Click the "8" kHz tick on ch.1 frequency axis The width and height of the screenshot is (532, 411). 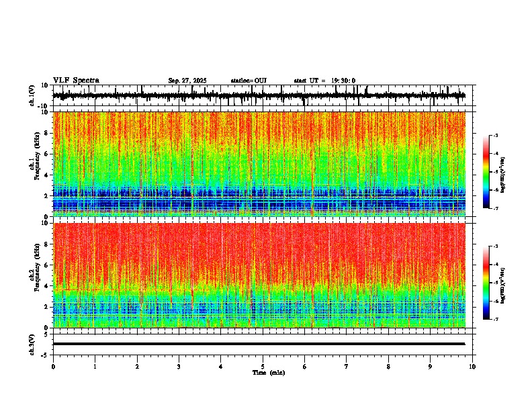[x=47, y=133]
